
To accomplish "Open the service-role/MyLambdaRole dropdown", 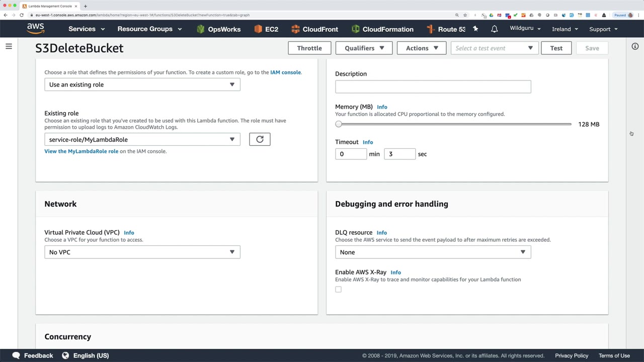I will (x=142, y=139).
